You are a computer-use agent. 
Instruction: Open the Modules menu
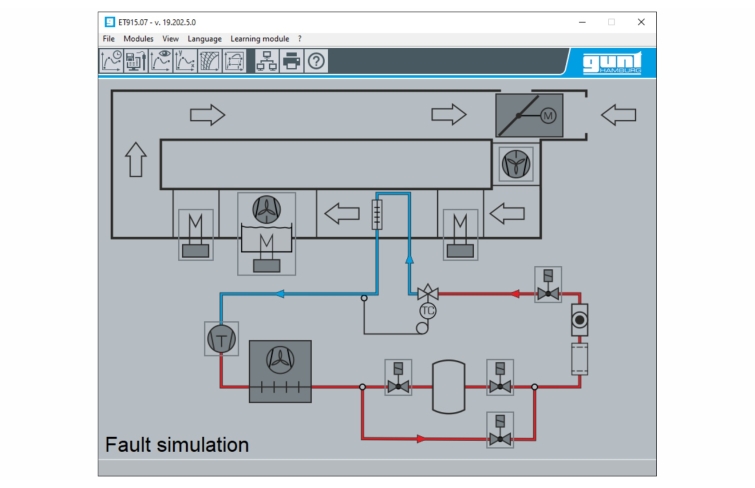(x=138, y=39)
